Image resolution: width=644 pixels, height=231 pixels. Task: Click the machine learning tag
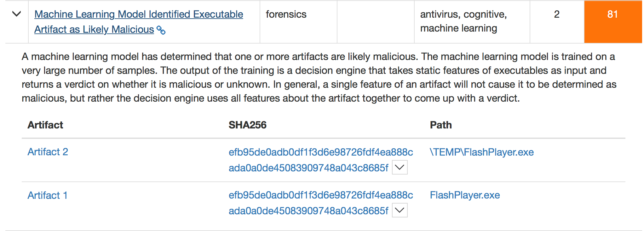click(x=458, y=28)
